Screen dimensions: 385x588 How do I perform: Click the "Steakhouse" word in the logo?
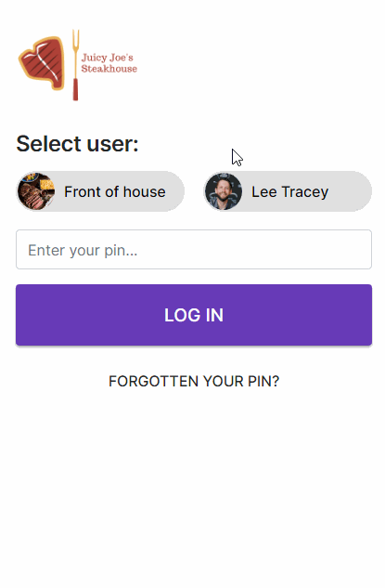109,69
